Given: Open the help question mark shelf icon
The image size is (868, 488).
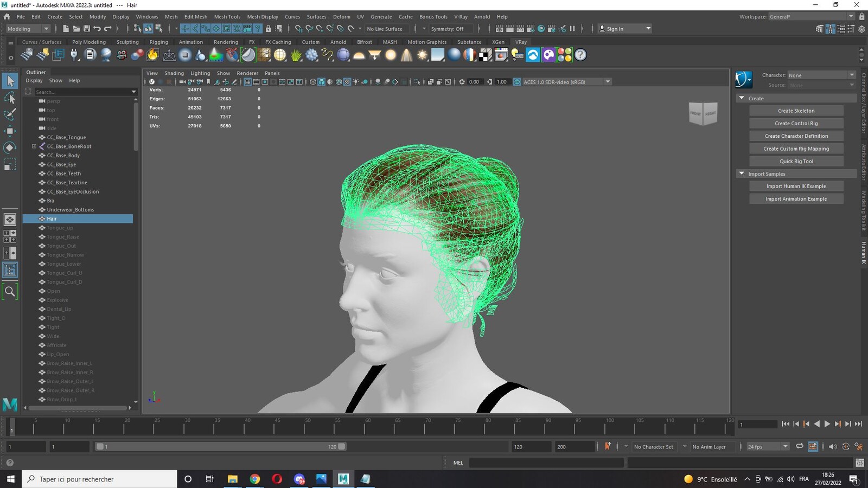Looking at the screenshot, I should (580, 55).
